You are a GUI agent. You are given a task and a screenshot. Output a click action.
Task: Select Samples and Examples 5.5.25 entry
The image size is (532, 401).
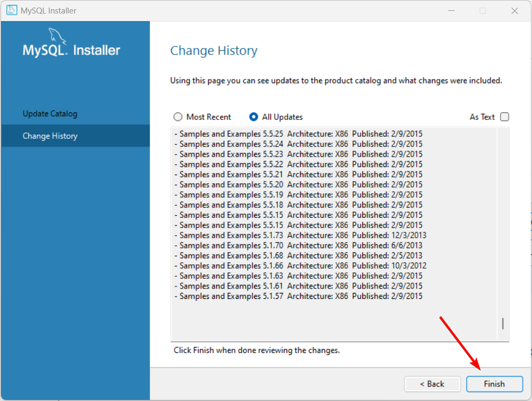pyautogui.click(x=298, y=134)
